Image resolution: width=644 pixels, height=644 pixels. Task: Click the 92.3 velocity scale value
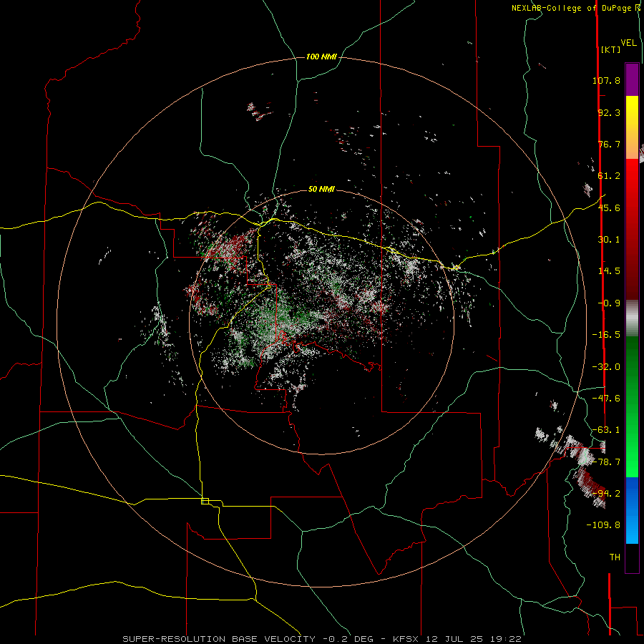tap(609, 112)
